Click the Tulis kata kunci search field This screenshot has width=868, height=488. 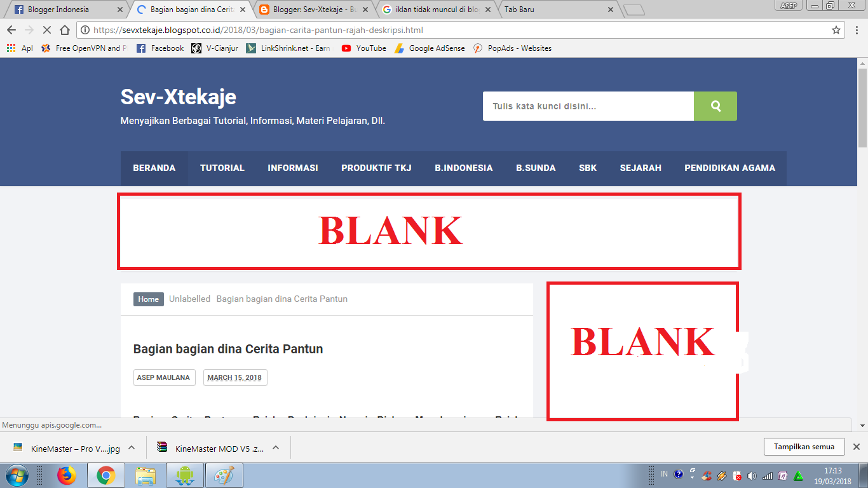point(588,106)
